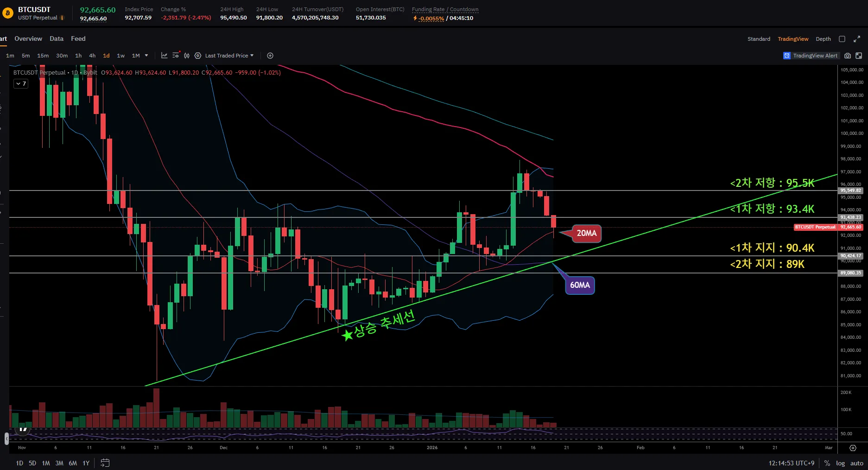Screen dimensions: 868x470
Task: Open the Last Traded Price dropdown
Action: (x=229, y=56)
